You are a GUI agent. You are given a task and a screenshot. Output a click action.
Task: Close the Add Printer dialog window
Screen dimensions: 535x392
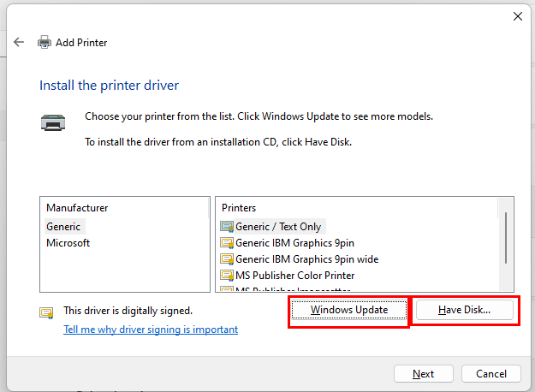[517, 15]
